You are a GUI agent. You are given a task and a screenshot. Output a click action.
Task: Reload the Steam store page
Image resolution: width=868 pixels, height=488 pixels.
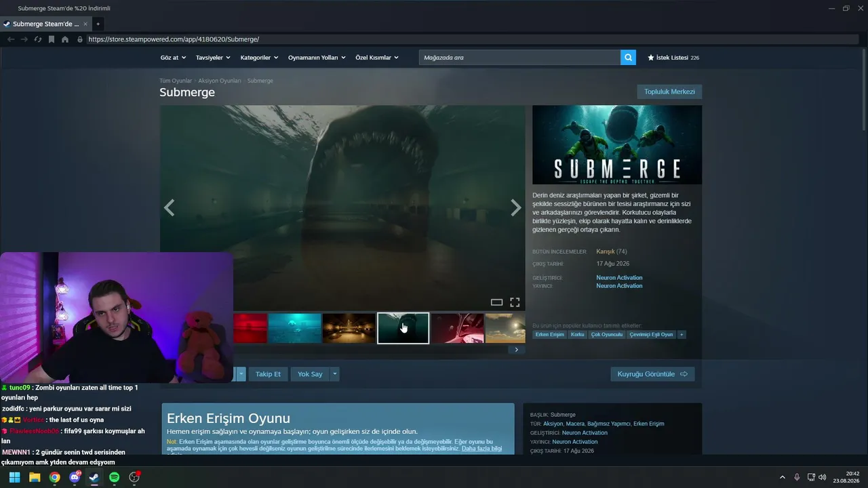point(37,39)
